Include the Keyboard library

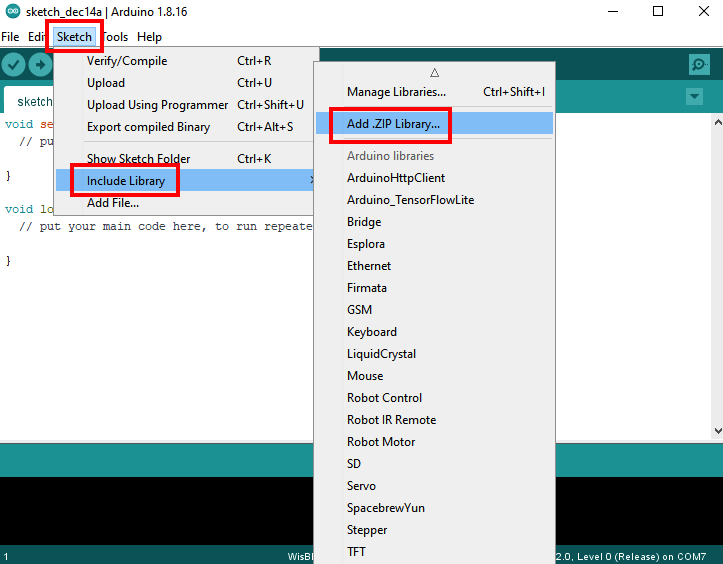click(434, 332)
